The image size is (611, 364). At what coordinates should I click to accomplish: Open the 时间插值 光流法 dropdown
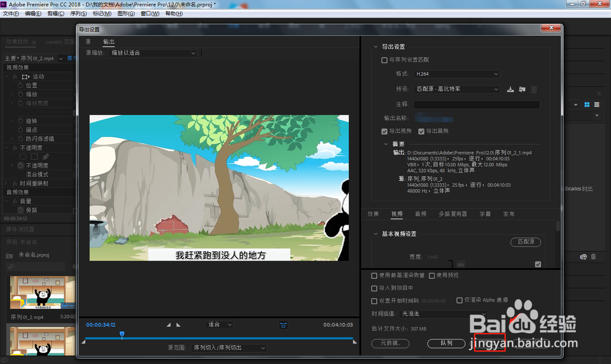tap(443, 314)
